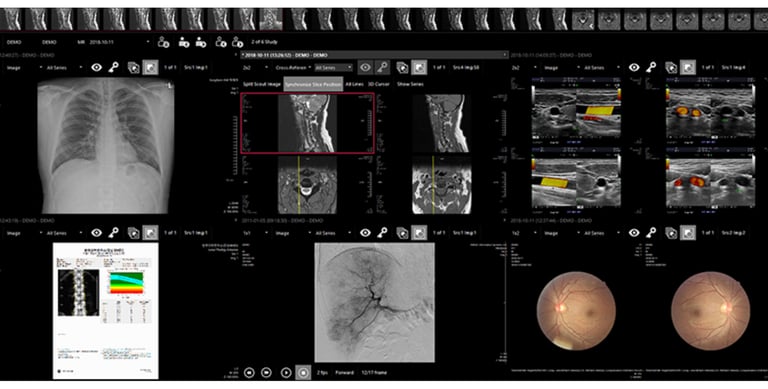Click the 2 fps frame rate value
768x389 pixels.
point(322,372)
